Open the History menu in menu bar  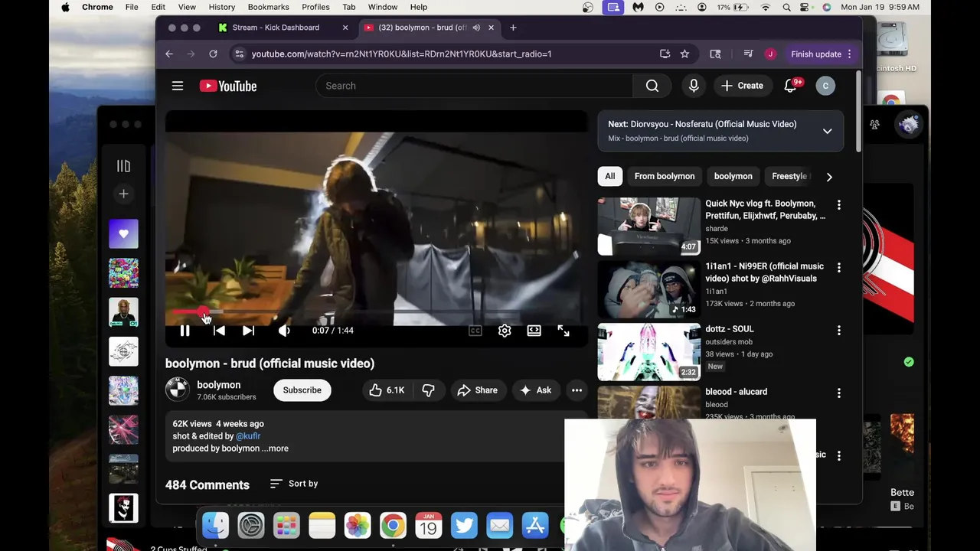[222, 7]
